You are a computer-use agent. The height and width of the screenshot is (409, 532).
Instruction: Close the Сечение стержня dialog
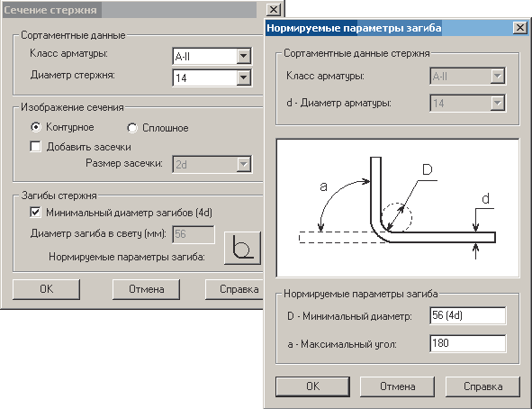pos(273,10)
